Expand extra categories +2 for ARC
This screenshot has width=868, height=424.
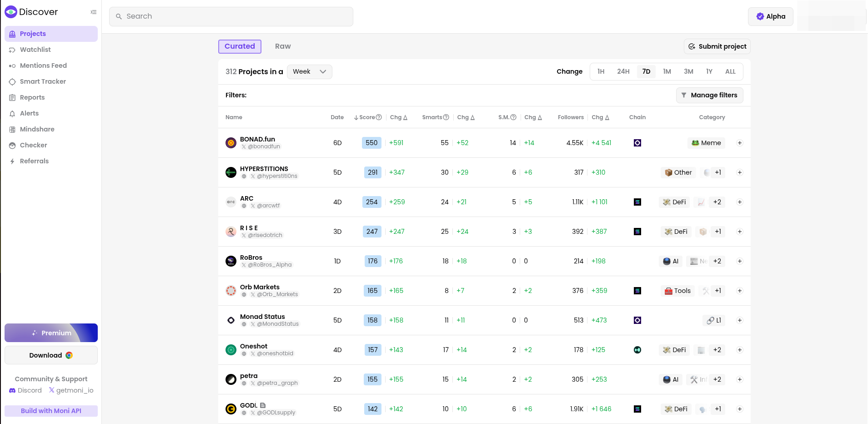coord(717,202)
